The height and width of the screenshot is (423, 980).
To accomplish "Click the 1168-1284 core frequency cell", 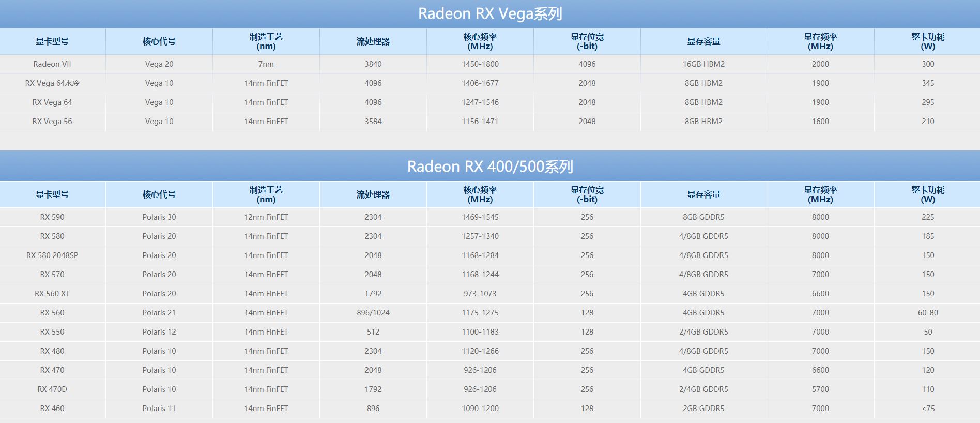I will point(480,255).
